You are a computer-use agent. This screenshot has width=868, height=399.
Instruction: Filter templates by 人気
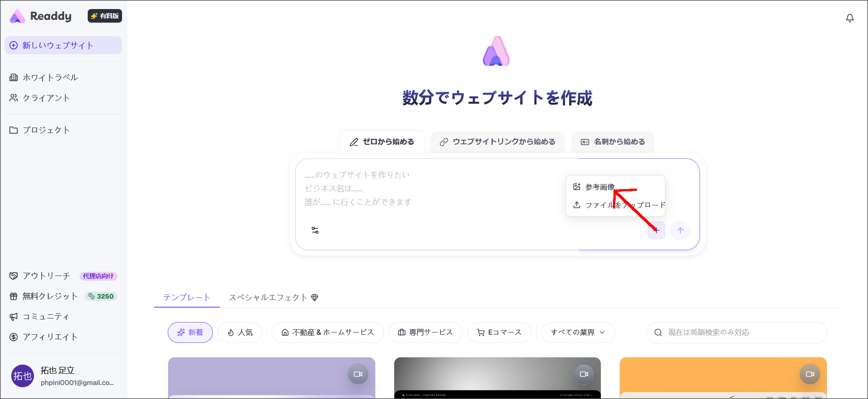[240, 332]
